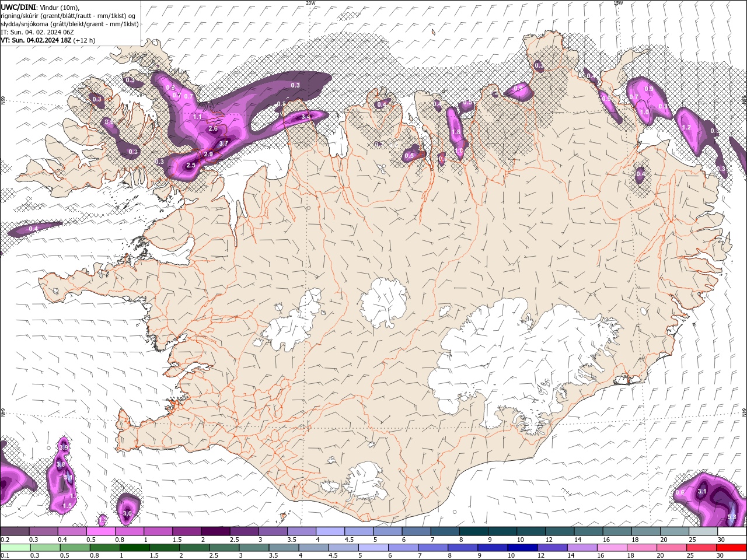The width and height of the screenshot is (747, 560).
Task: Select the pale green 0.1–0.3 swatch on the rain scale
Action: coord(15,548)
